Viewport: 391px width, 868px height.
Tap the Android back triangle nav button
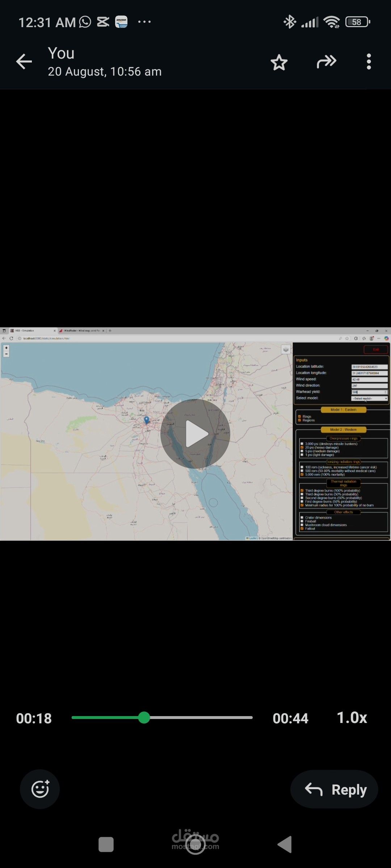point(285,844)
